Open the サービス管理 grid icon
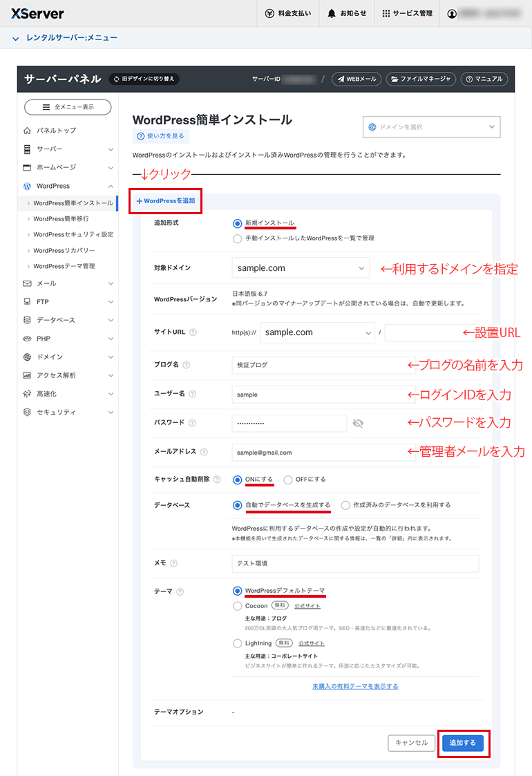532x776 pixels. pos(386,13)
